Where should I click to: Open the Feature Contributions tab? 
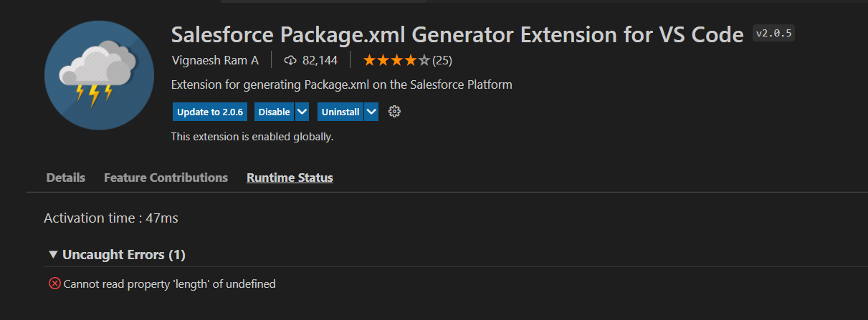click(166, 178)
